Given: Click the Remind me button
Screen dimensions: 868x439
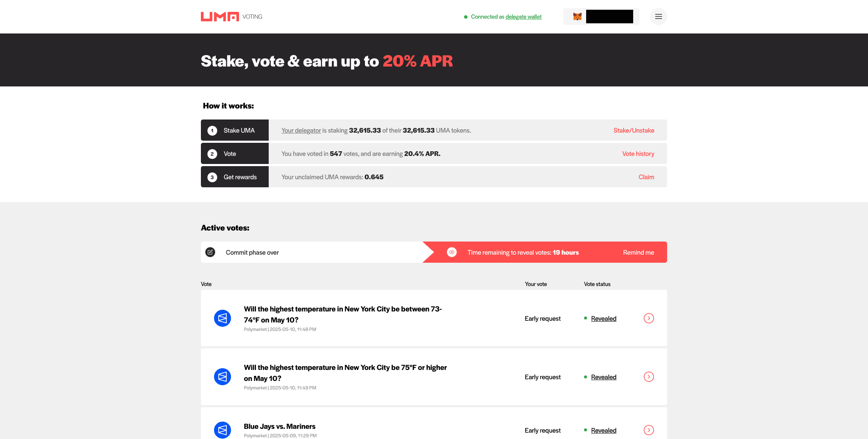Looking at the screenshot, I should click(x=638, y=252).
